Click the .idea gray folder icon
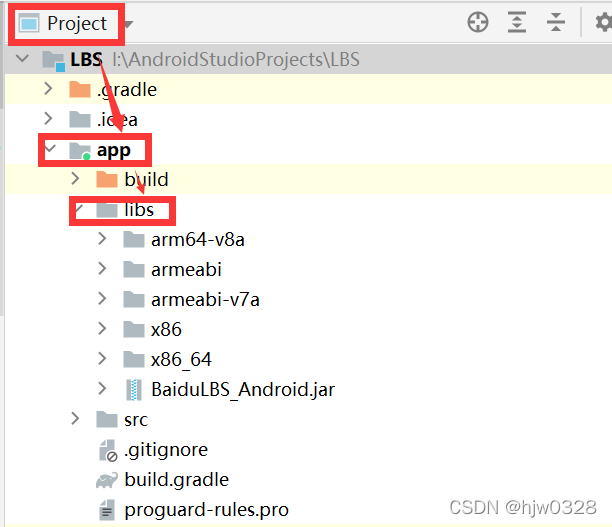 (80, 119)
